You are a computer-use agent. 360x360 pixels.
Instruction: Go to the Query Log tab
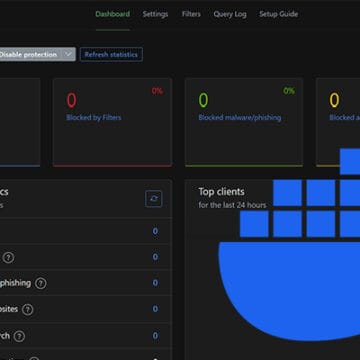(230, 14)
